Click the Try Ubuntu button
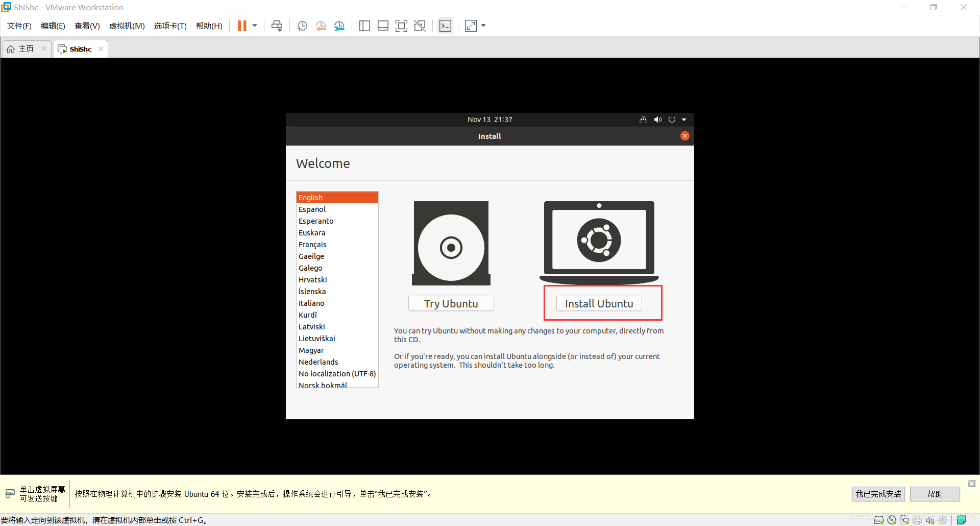 451,304
